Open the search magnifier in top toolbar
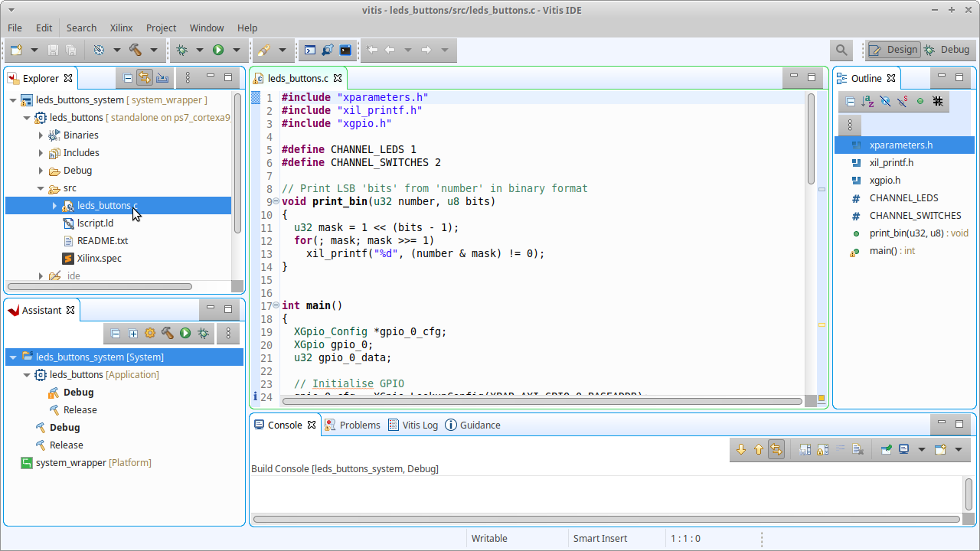This screenshot has width=980, height=551. pyautogui.click(x=841, y=50)
